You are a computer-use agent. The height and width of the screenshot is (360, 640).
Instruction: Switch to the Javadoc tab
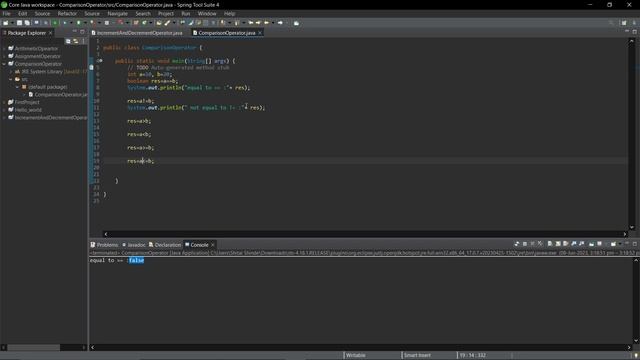134,245
